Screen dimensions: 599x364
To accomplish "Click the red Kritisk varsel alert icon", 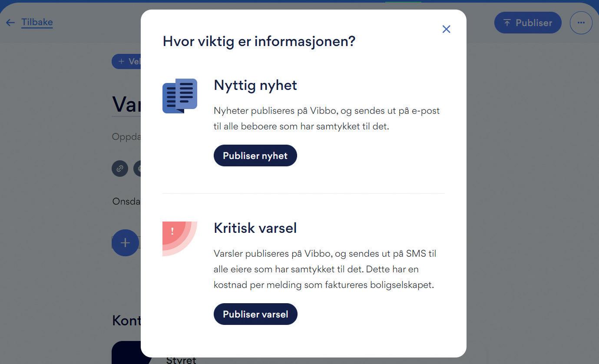I will coord(180,239).
